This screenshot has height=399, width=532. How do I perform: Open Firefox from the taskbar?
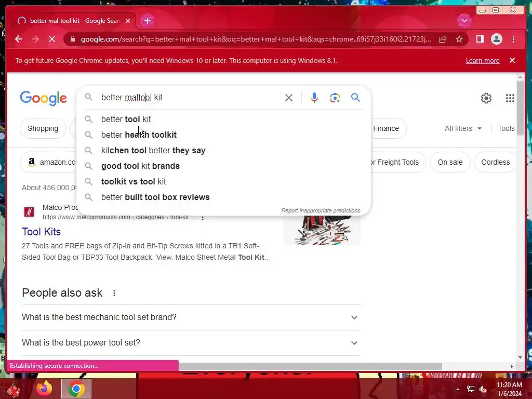(x=44, y=389)
